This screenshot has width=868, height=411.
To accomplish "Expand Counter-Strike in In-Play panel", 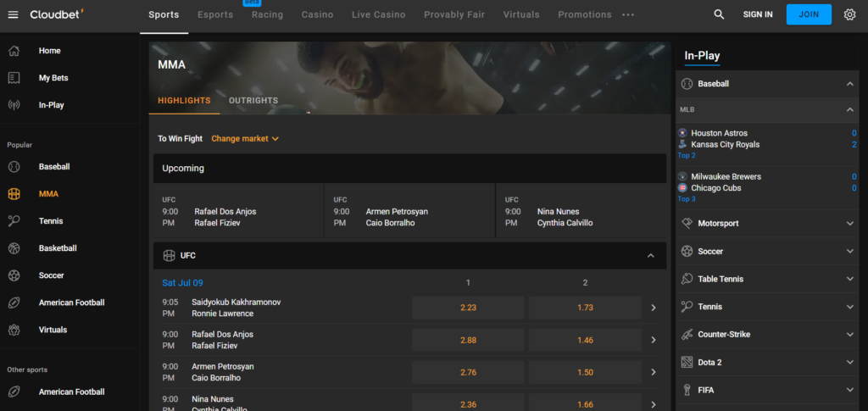I will (x=849, y=334).
